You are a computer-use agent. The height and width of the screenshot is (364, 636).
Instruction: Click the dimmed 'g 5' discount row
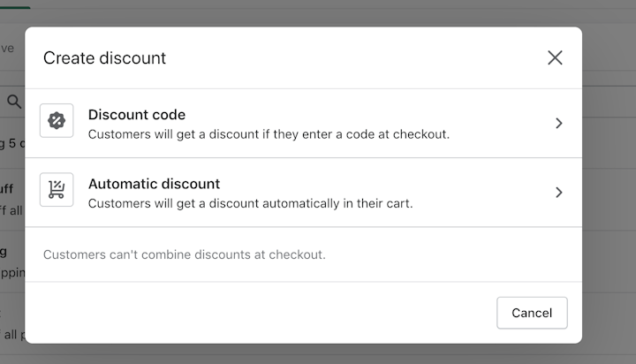pyautogui.click(x=12, y=143)
